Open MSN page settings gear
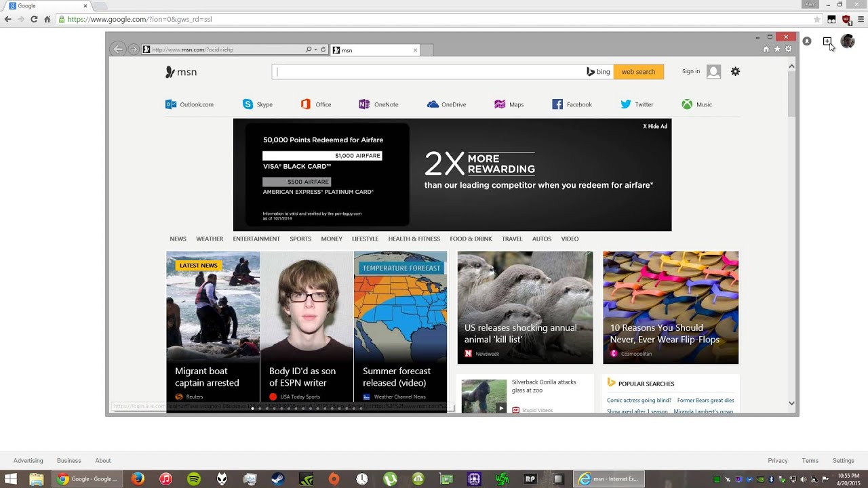The height and width of the screenshot is (488, 868). 735,71
